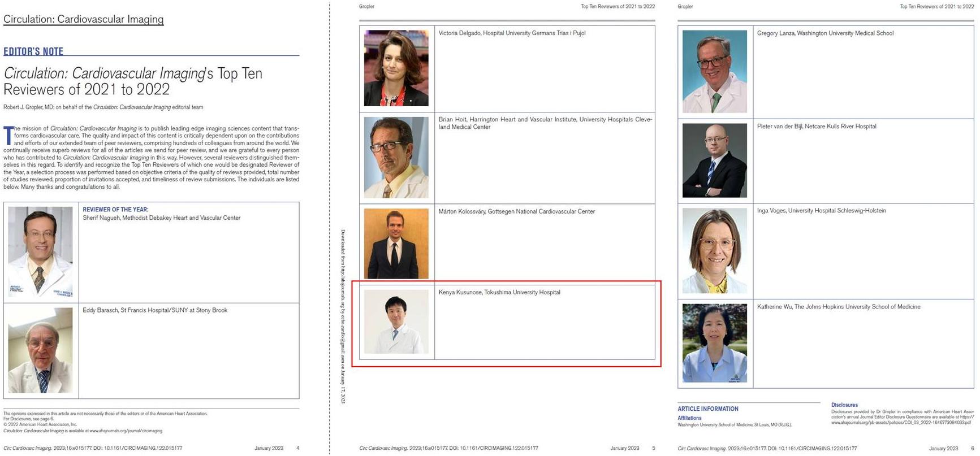Click Márton Kolossváry's portrait photo
The height and width of the screenshot is (456, 980).
[396, 244]
